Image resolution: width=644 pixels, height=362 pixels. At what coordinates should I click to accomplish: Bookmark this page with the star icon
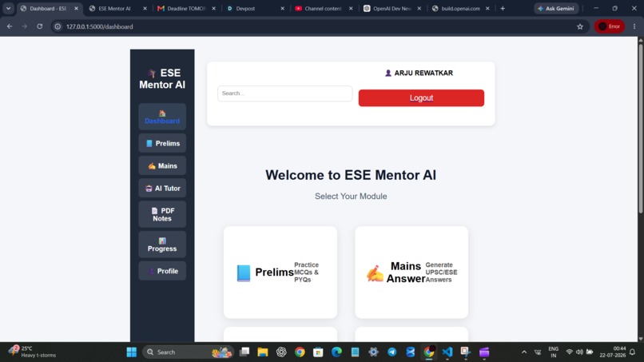pyautogui.click(x=580, y=26)
